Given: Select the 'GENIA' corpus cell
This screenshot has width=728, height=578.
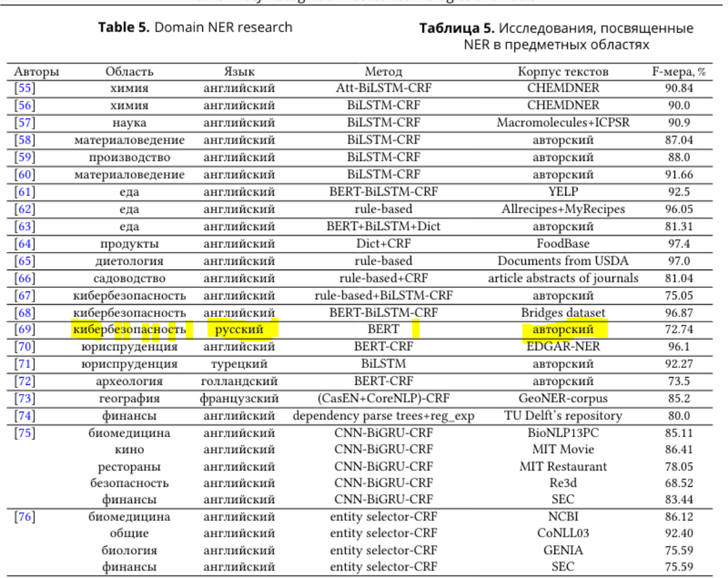Looking at the screenshot, I should 563,550.
